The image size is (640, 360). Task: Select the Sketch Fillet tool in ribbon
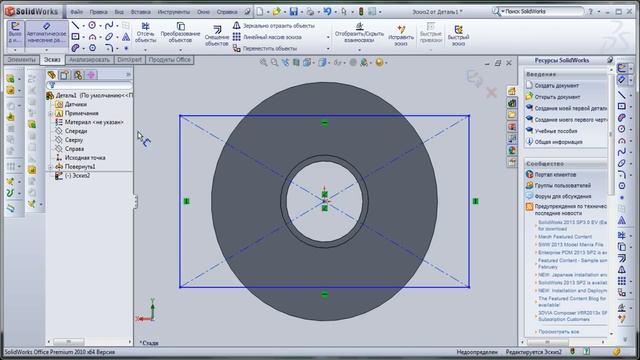click(109, 48)
